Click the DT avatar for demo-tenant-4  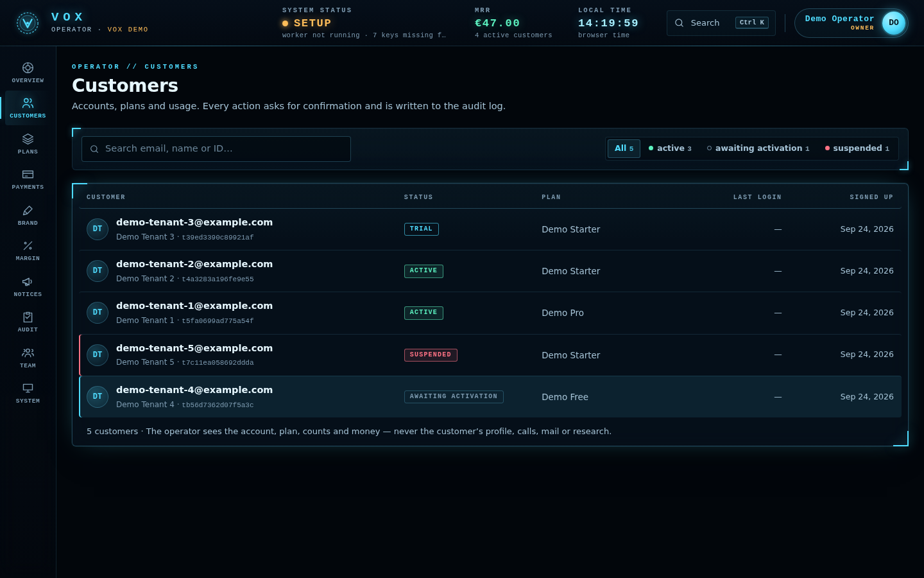click(x=98, y=397)
